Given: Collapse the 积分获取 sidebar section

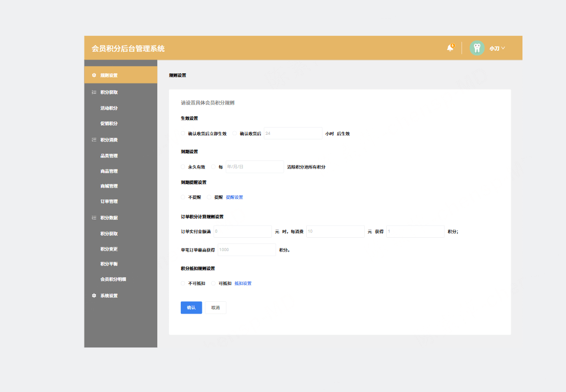Looking at the screenshot, I should tap(109, 92).
